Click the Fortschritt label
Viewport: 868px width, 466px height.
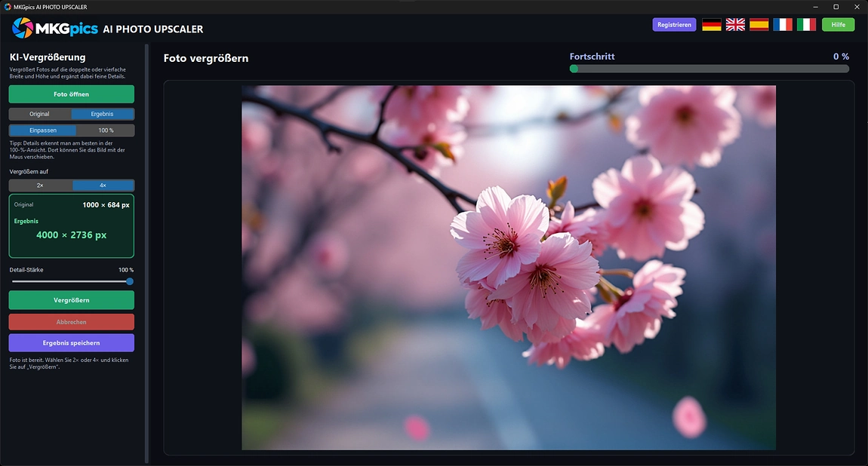pos(592,57)
